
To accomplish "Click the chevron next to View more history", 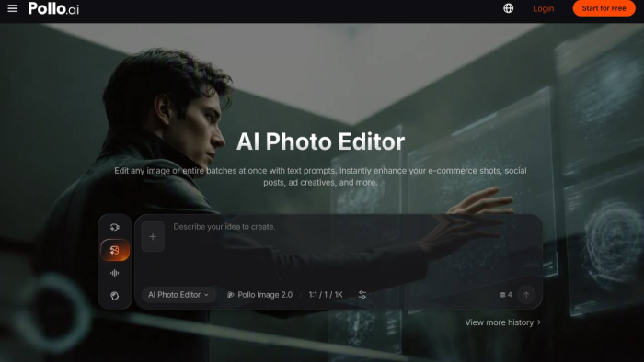I will pyautogui.click(x=539, y=322).
